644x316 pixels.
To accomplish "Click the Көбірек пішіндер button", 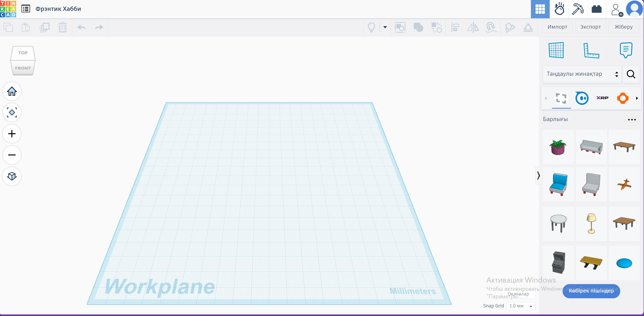I will [591, 291].
